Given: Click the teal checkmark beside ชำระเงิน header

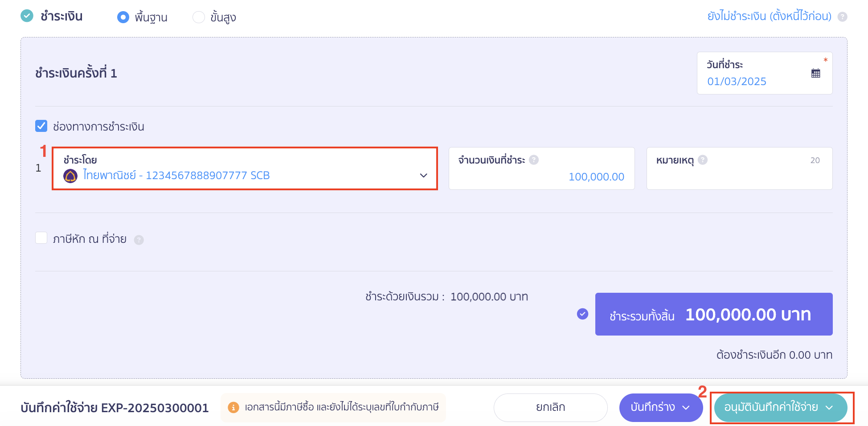Looking at the screenshot, I should pos(26,15).
